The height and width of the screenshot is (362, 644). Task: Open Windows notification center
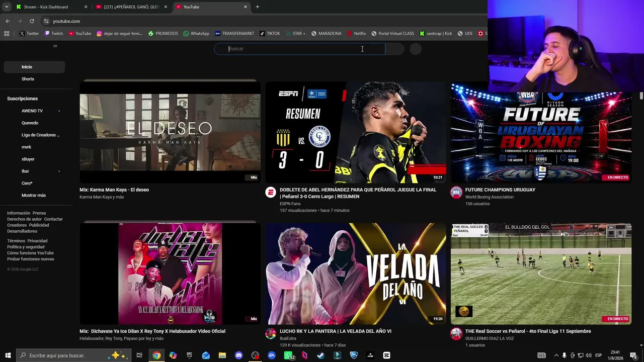coord(633,355)
